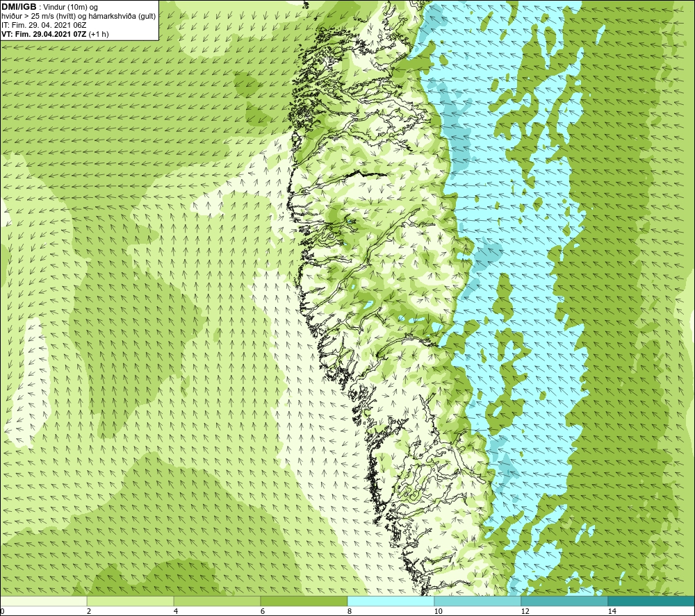Viewport: 695px width, 616px height.
Task: Click the 4–6 m/s green scale swatch
Action: 217,601
